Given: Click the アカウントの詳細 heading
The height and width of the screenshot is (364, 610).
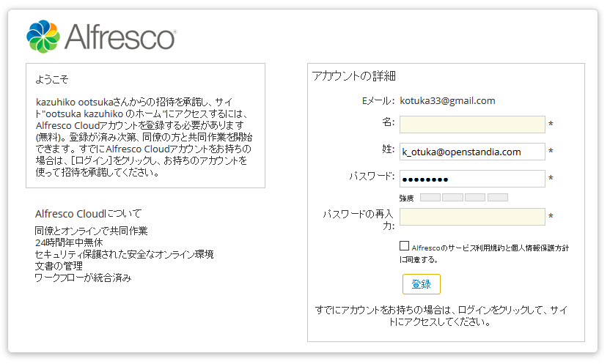Looking at the screenshot, I should (x=353, y=75).
